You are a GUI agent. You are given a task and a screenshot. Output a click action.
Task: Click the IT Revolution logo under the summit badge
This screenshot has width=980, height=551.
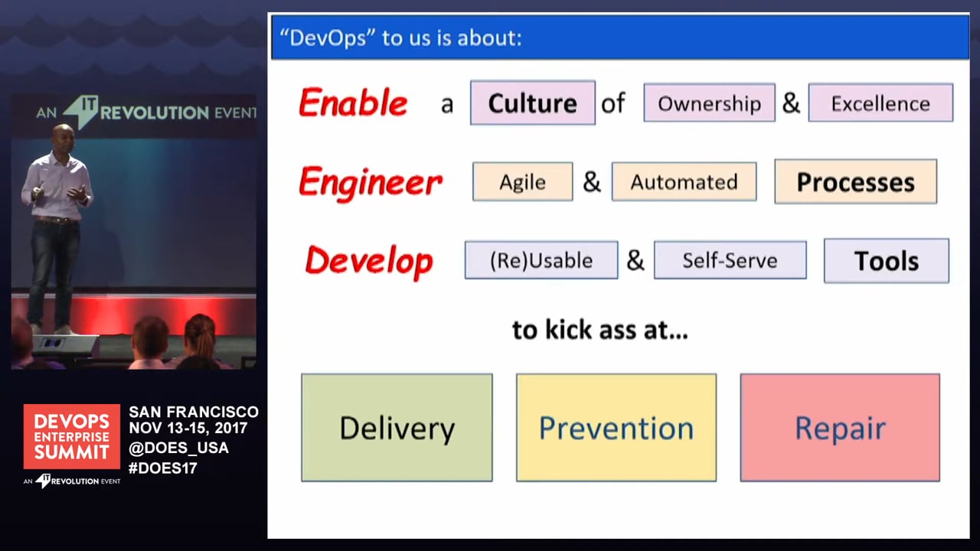click(x=72, y=481)
